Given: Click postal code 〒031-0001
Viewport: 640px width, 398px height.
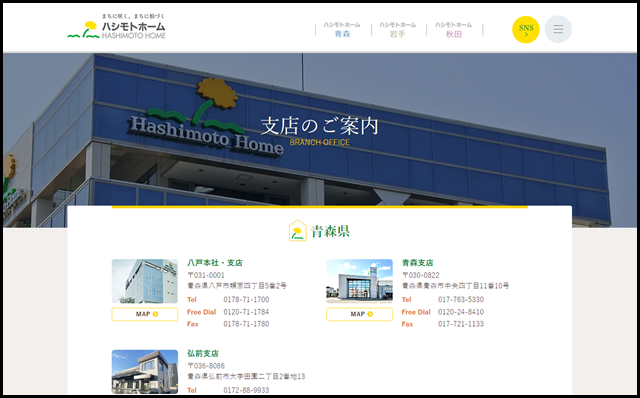Looking at the screenshot, I should click(x=206, y=275).
